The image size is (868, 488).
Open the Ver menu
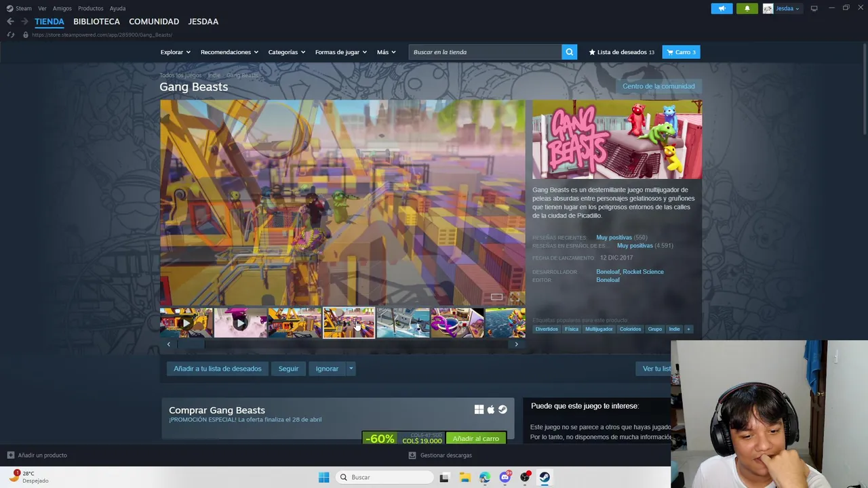click(x=42, y=8)
